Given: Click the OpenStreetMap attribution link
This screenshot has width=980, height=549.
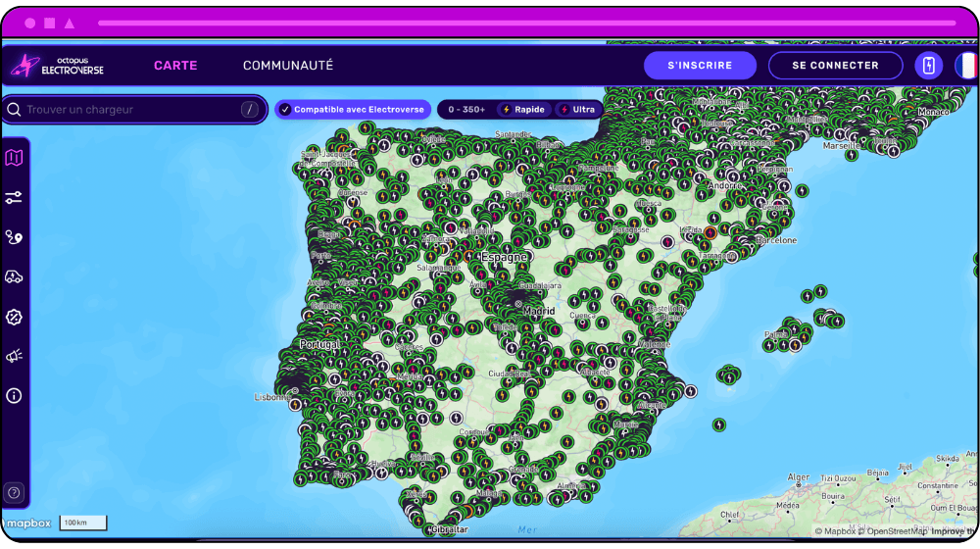Looking at the screenshot, I should click(x=892, y=531).
